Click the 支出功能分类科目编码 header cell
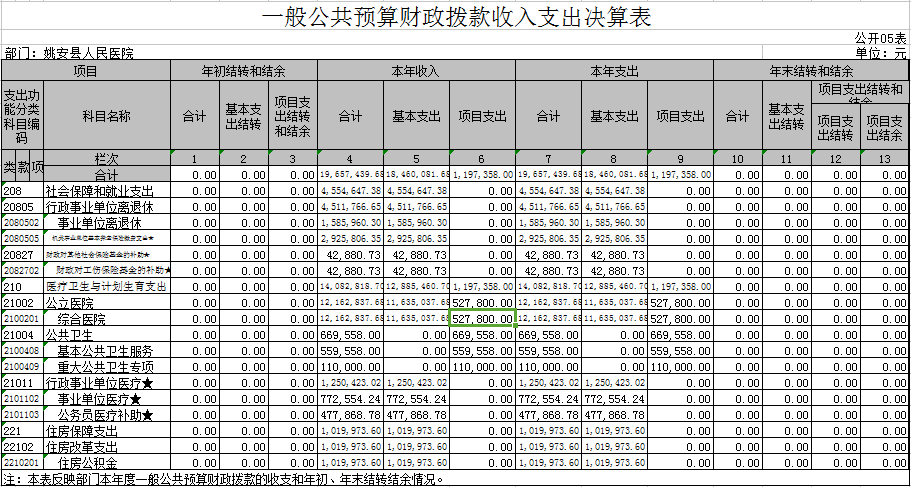The image size is (911, 487). click(x=22, y=116)
